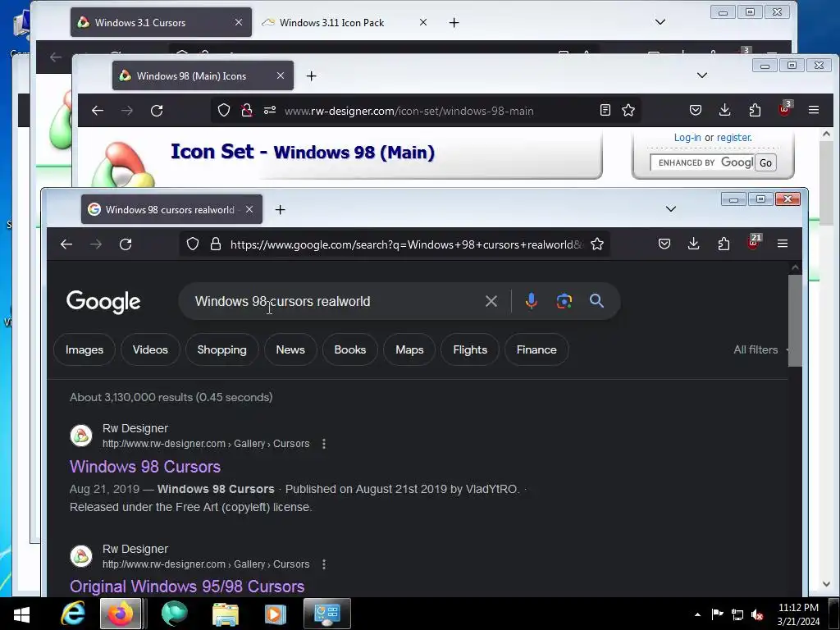Open the clock showing 11:12 PM

pos(798,614)
